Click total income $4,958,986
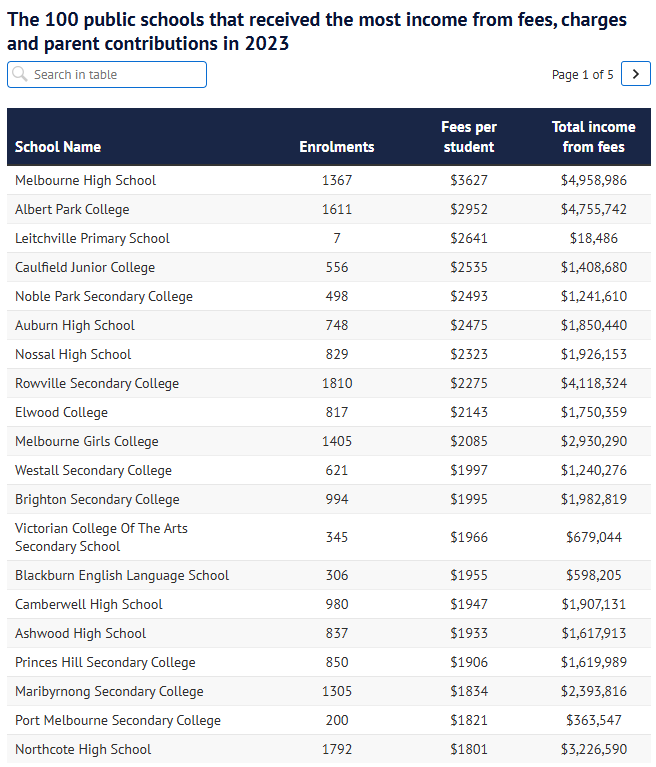This screenshot has height=767, width=656. [x=593, y=180]
